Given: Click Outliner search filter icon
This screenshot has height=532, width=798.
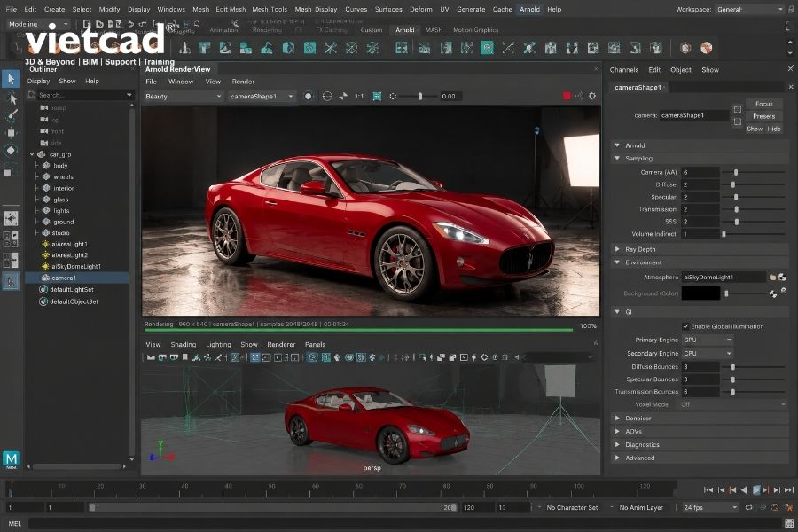Looking at the screenshot, I should pyautogui.click(x=32, y=95).
